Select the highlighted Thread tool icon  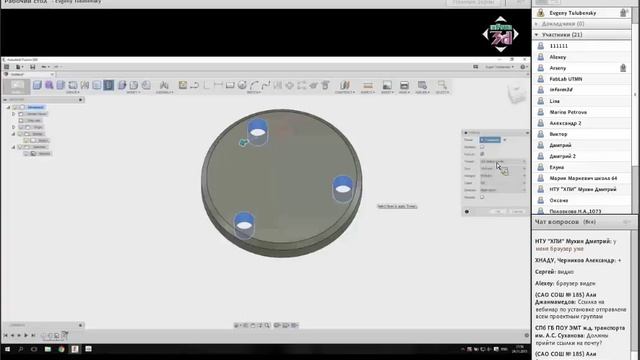[109, 84]
